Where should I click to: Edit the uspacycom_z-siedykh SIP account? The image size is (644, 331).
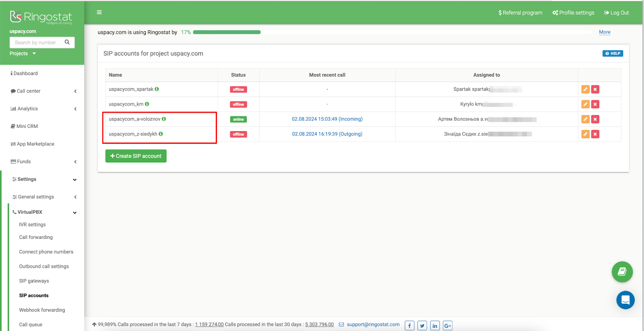pyautogui.click(x=585, y=134)
